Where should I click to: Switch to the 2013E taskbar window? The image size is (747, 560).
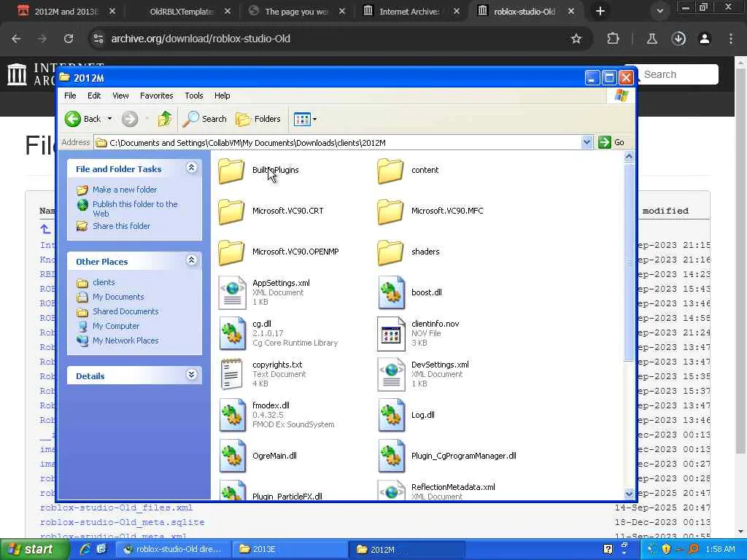[x=289, y=550]
